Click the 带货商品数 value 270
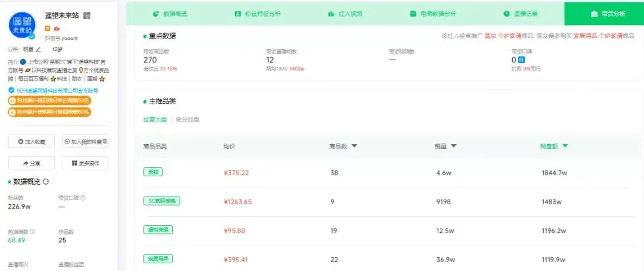644x271 pixels. (150, 60)
